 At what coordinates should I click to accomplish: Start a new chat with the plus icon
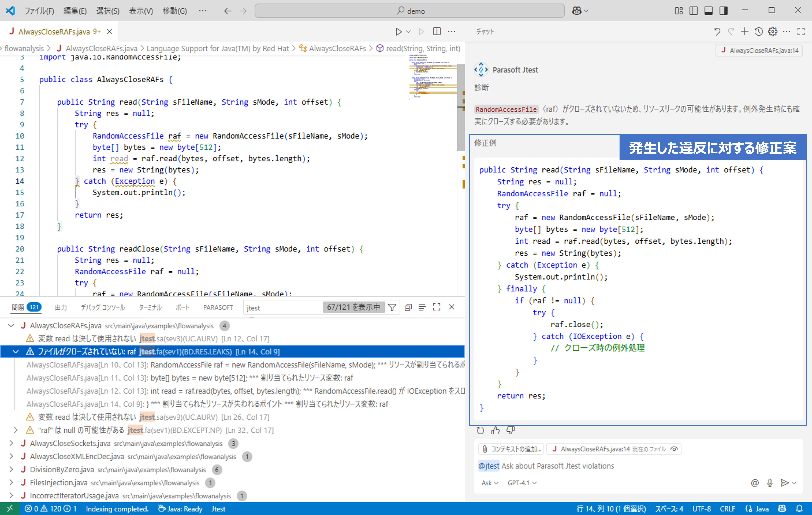[745, 32]
